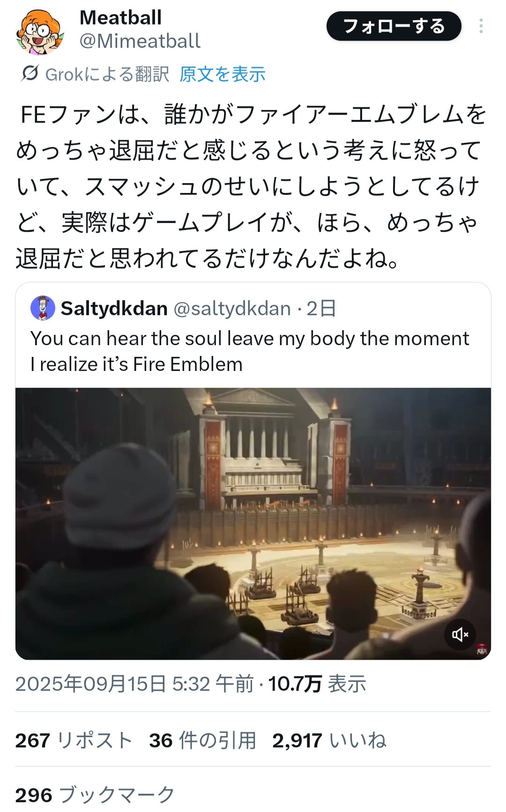
Task: View the 267 リポスト list
Action: 74,741
